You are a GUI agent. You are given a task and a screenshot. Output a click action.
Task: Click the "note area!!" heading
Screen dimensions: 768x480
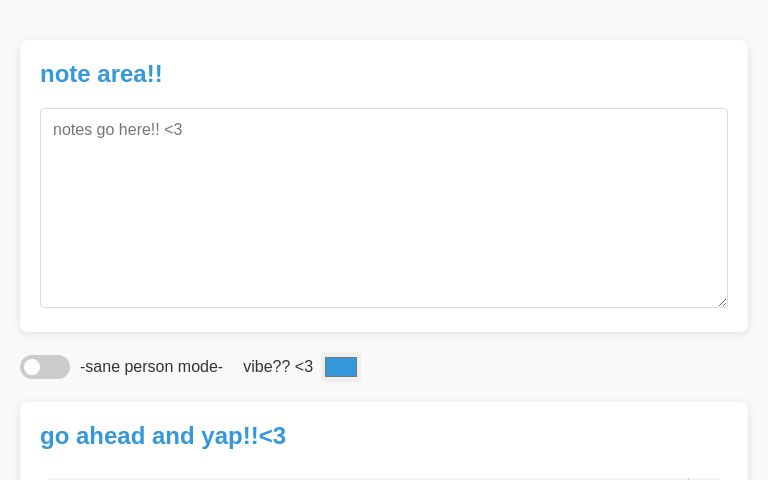pos(101,74)
